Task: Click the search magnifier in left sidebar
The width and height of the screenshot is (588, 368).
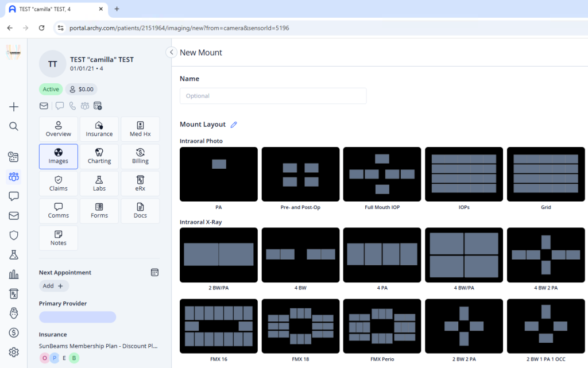Action: click(x=14, y=126)
